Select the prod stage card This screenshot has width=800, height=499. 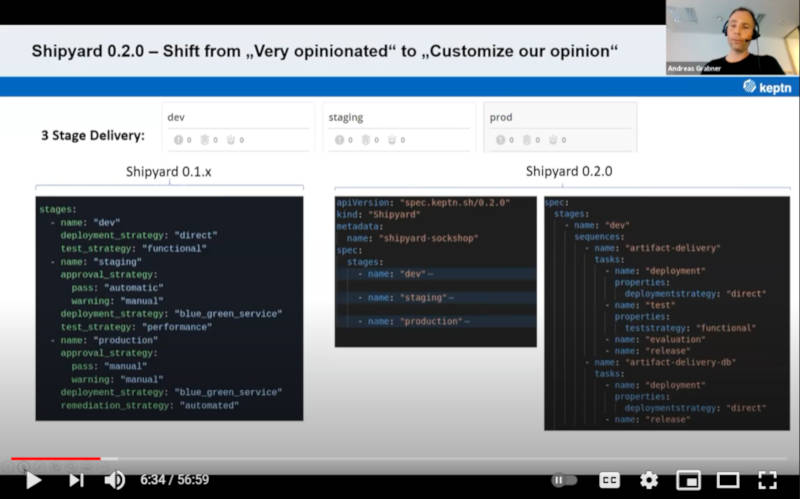click(560, 128)
